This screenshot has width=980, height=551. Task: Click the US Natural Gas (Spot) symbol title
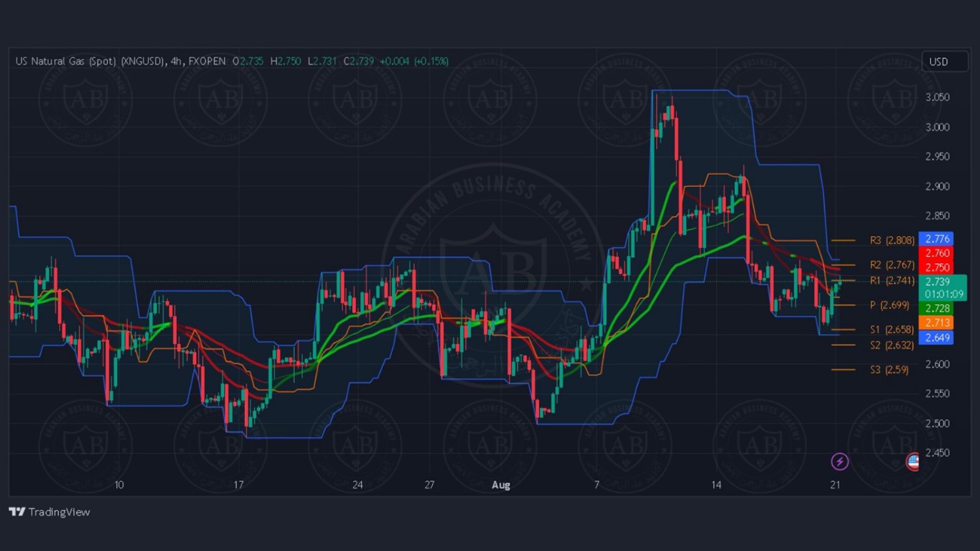[90, 61]
